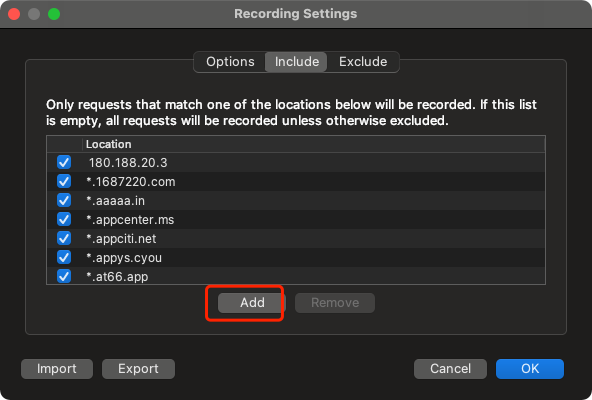Select the *.appcenter.ms location row text
Image resolution: width=592 pixels, height=400 pixels.
pyautogui.click(x=130, y=219)
